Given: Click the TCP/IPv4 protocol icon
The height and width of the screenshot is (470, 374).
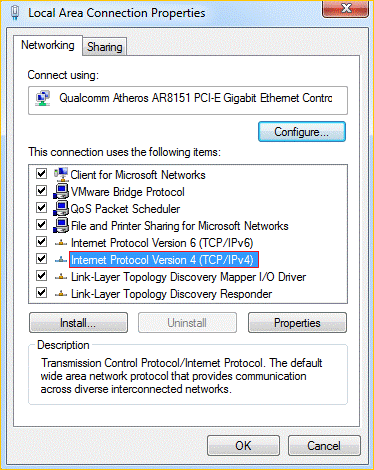Looking at the screenshot, I should pos(61,259).
